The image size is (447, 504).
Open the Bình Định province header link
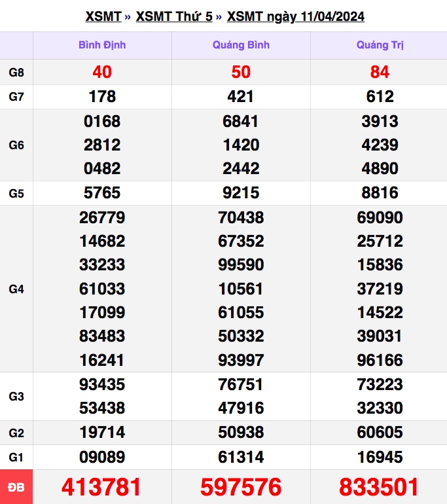102,45
